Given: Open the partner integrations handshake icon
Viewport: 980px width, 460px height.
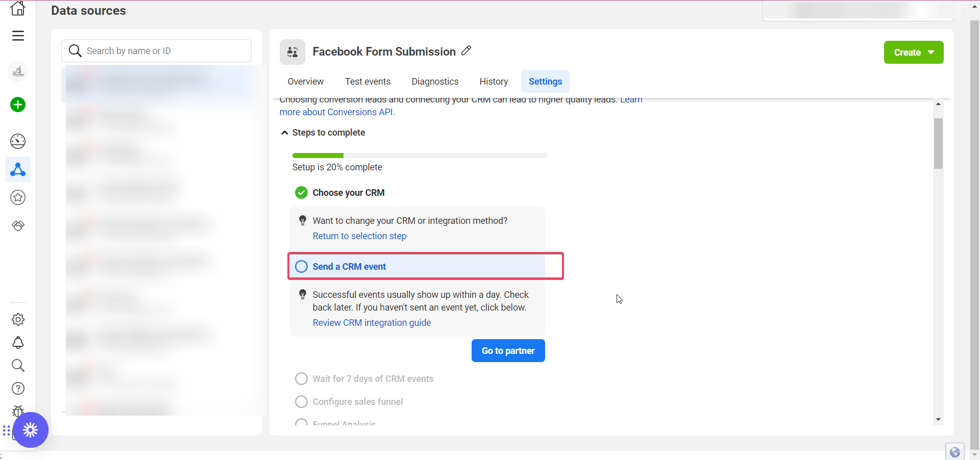Looking at the screenshot, I should (18, 225).
